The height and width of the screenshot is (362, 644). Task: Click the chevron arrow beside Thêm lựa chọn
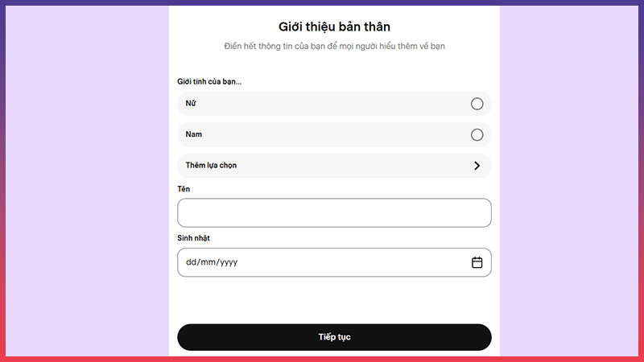point(477,166)
